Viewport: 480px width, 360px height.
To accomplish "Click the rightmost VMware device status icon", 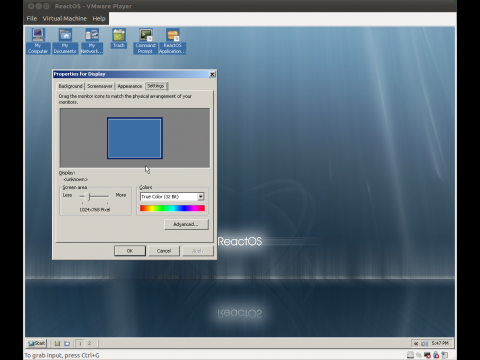I will [445, 355].
